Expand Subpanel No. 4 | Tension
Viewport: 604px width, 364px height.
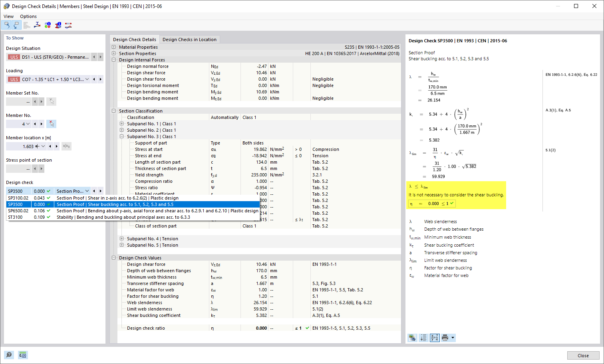[x=122, y=239]
